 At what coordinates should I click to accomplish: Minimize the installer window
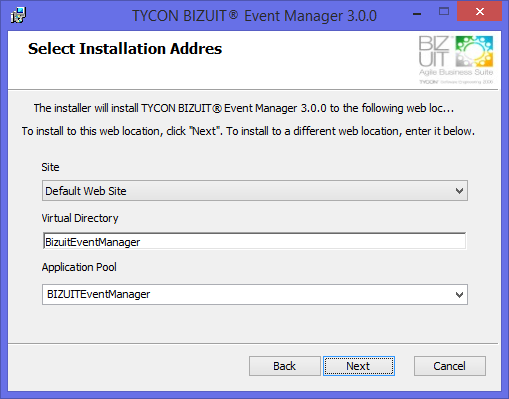417,13
